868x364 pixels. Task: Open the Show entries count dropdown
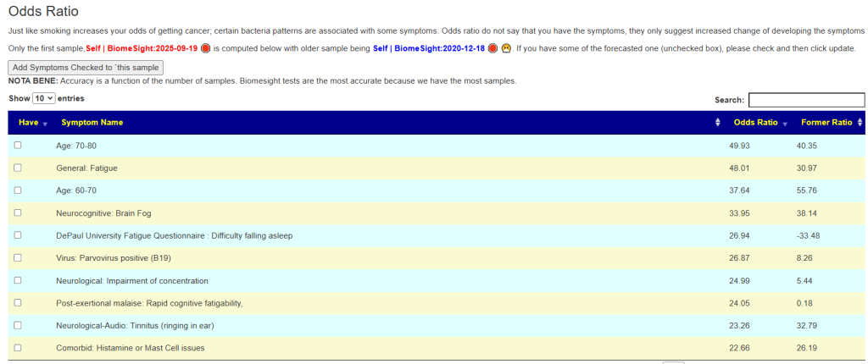44,98
